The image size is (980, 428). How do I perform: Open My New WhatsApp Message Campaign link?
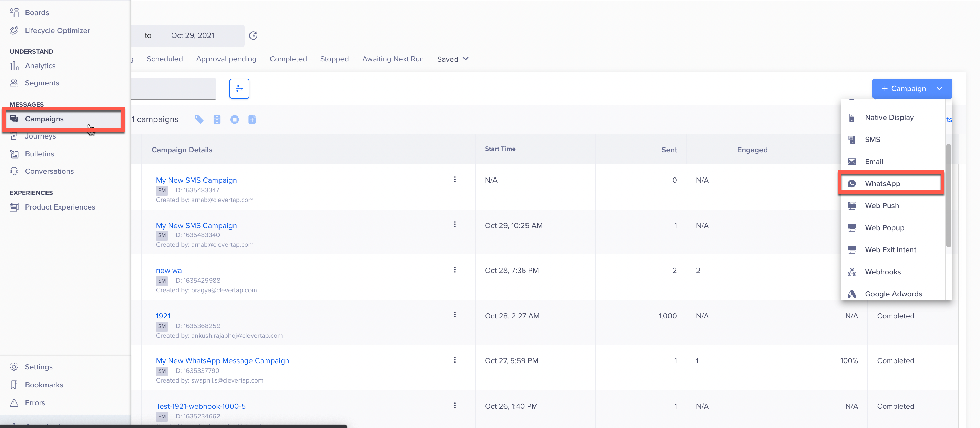pyautogui.click(x=222, y=361)
